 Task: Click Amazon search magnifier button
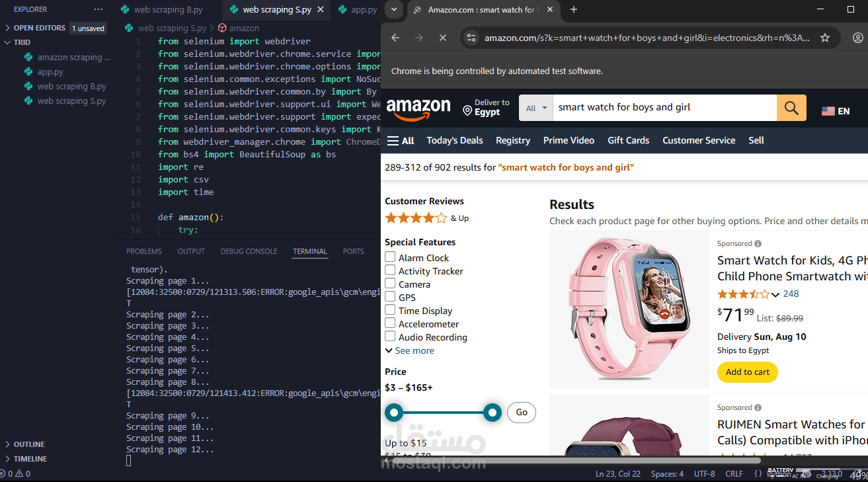pos(791,108)
